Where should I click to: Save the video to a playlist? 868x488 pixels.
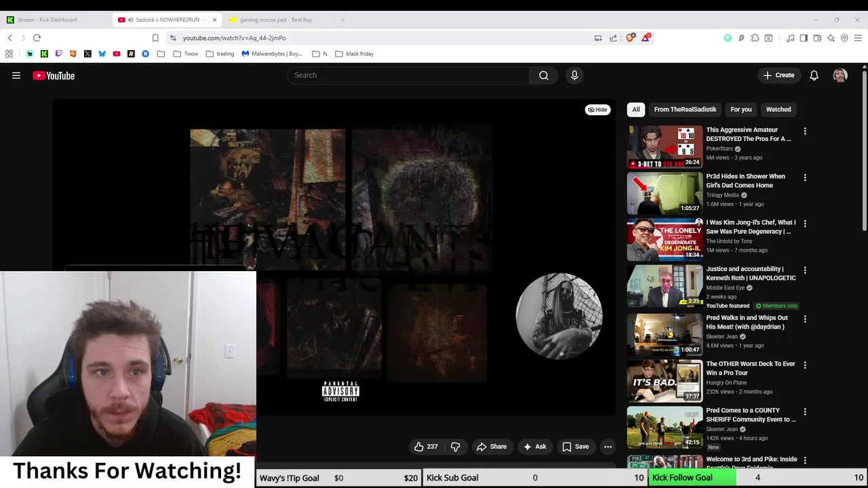575,447
